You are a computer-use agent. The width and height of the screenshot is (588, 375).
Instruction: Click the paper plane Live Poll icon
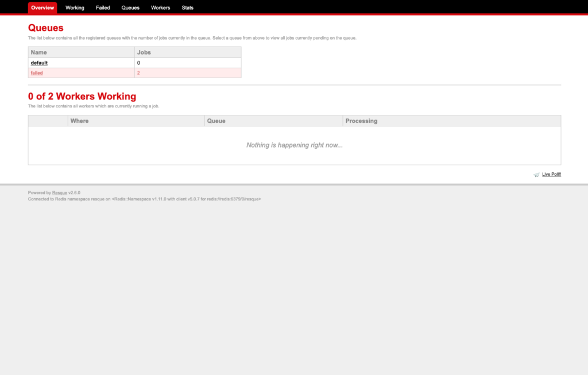(536, 175)
